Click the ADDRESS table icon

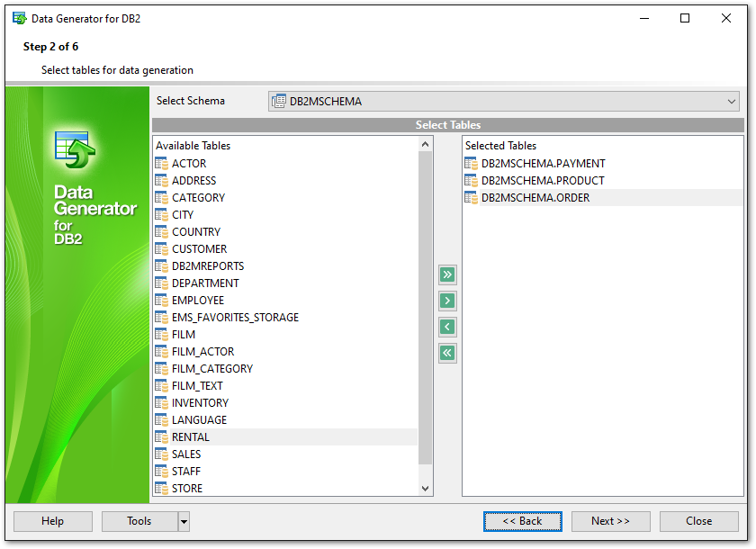161,181
